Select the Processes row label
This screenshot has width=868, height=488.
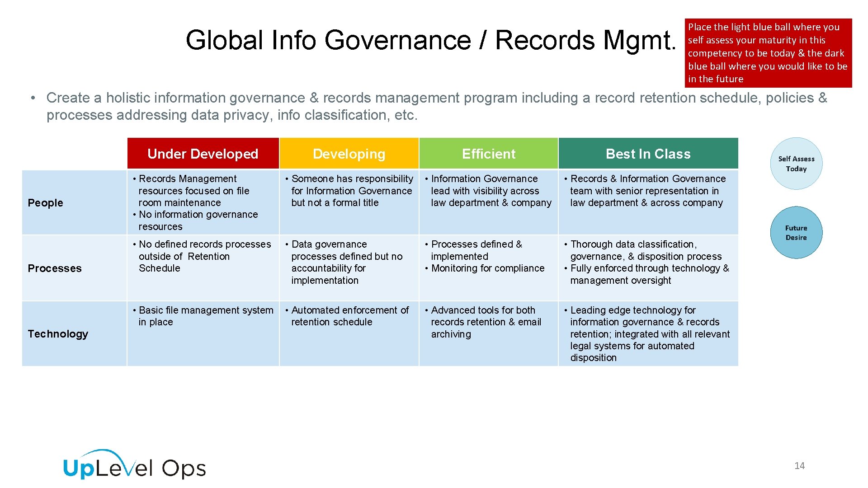click(x=55, y=268)
